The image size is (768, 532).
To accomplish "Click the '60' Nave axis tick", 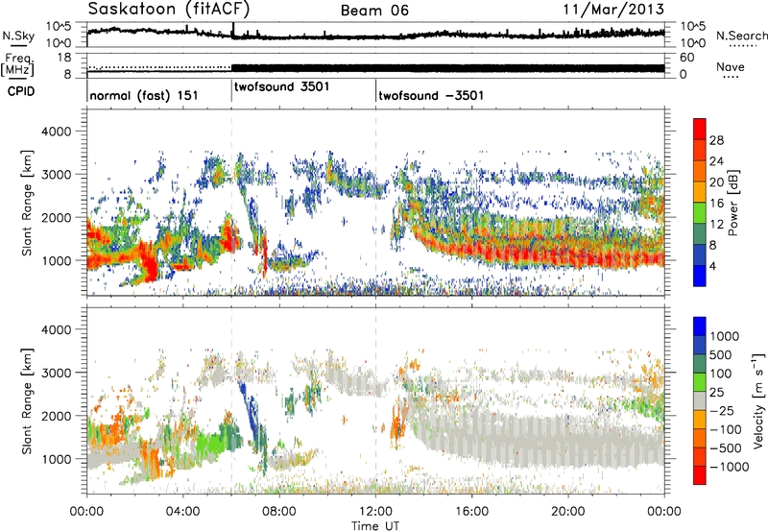I will click(686, 58).
